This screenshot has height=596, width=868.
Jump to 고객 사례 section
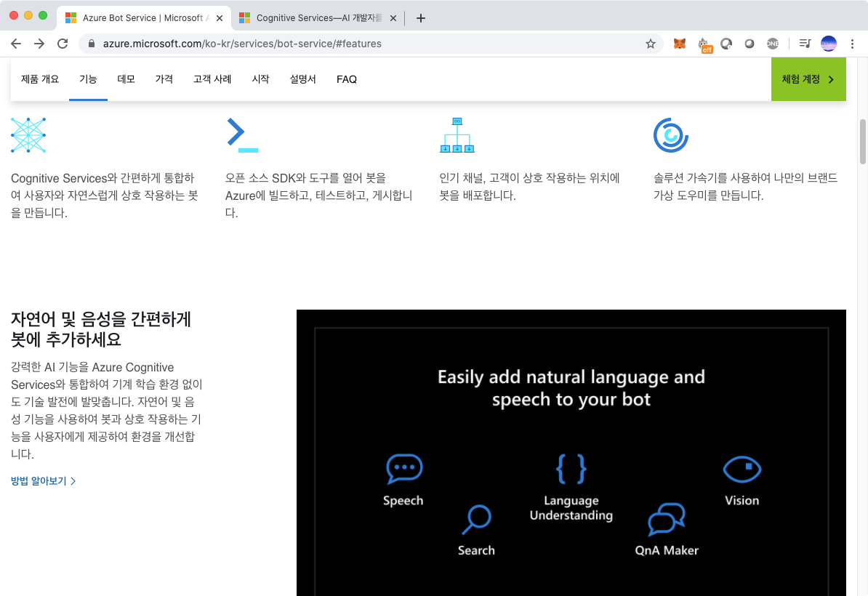[x=212, y=79]
